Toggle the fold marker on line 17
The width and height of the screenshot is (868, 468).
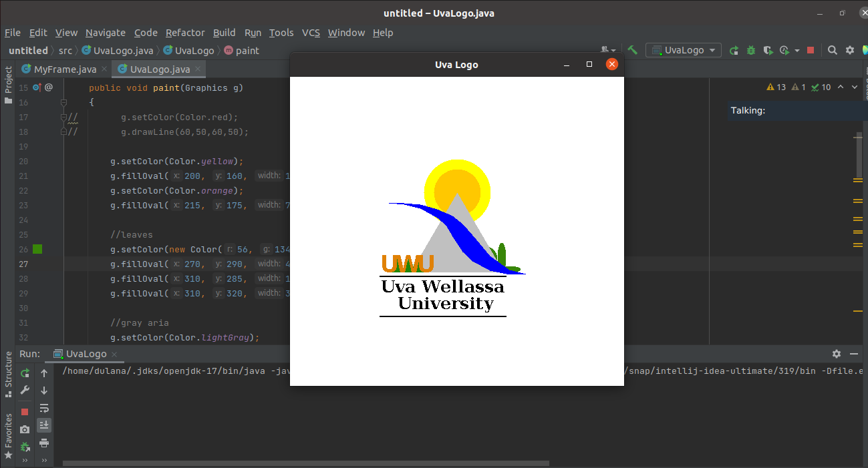tap(63, 117)
